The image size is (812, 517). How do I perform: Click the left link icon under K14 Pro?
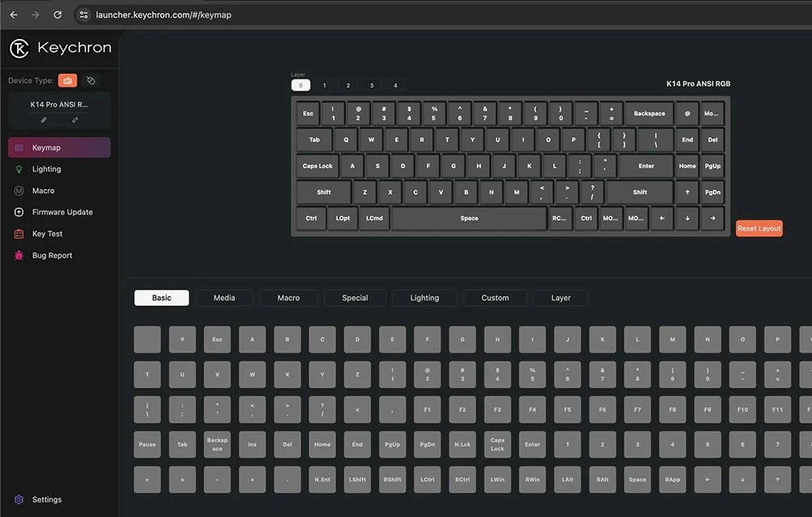point(44,120)
